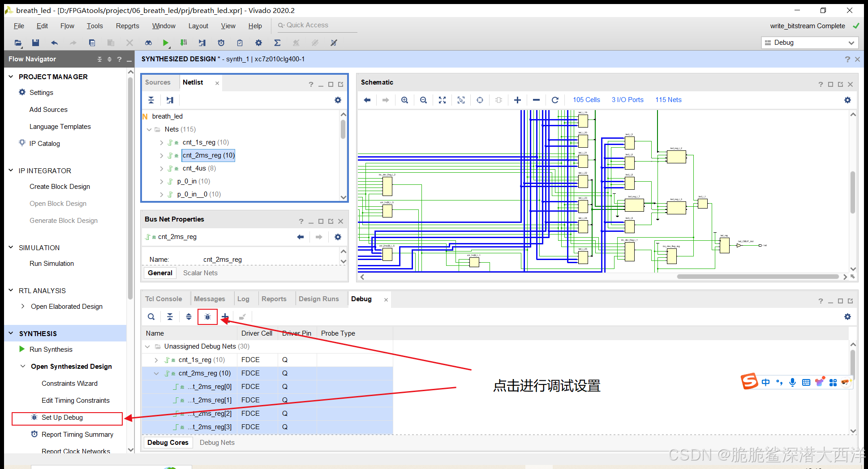Click the Run green play icon in main toolbar
This screenshot has width=868, height=469.
point(165,43)
